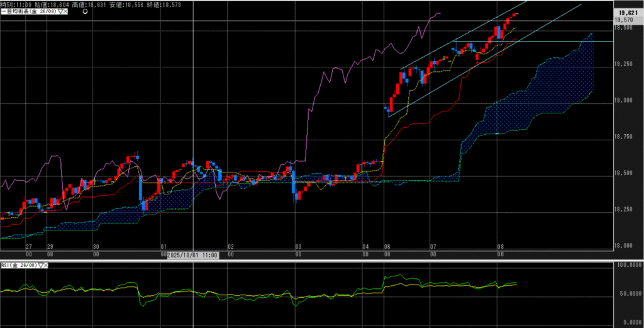This screenshot has height=328, width=644.
Task: Open the RSI indicator dropdown triangle
Action: tap(42, 266)
